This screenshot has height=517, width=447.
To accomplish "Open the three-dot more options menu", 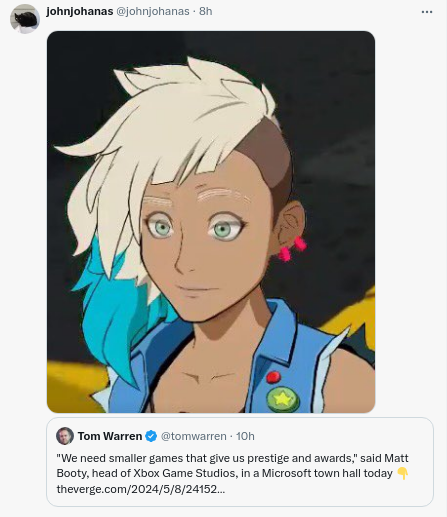I will point(427,12).
